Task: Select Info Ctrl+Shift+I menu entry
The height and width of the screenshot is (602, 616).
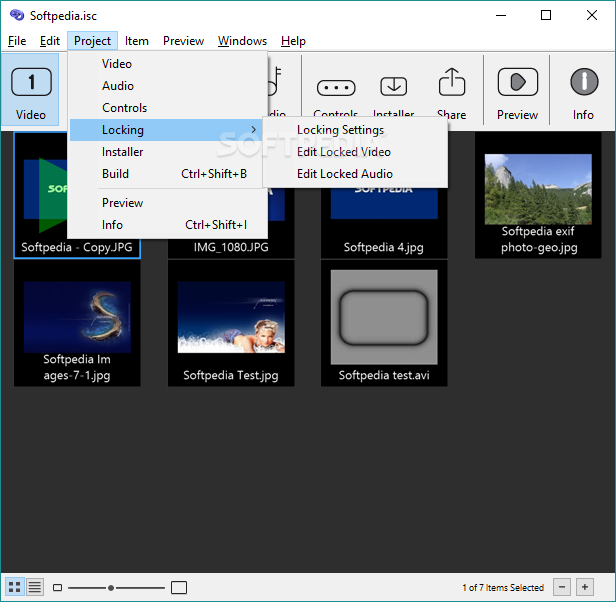Action: (168, 225)
